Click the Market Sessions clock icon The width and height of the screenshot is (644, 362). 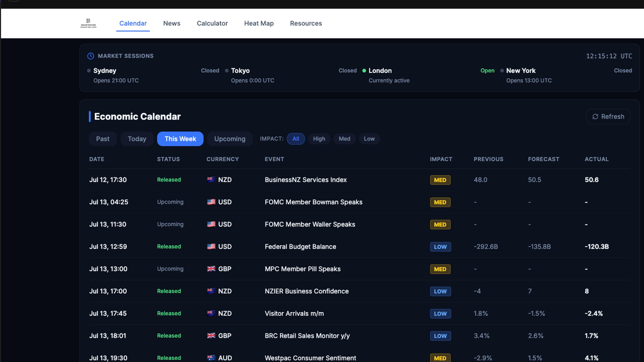[x=91, y=56]
